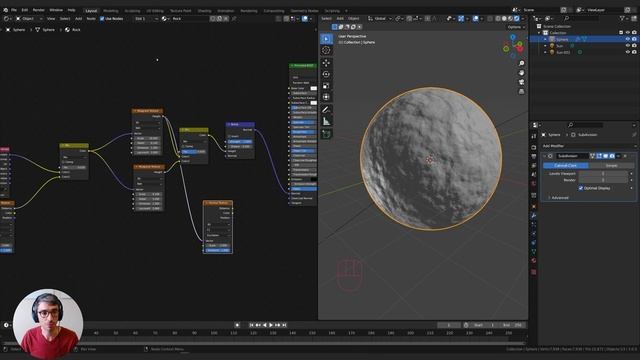Open the Edit menu
The image size is (640, 360).
point(25,10)
